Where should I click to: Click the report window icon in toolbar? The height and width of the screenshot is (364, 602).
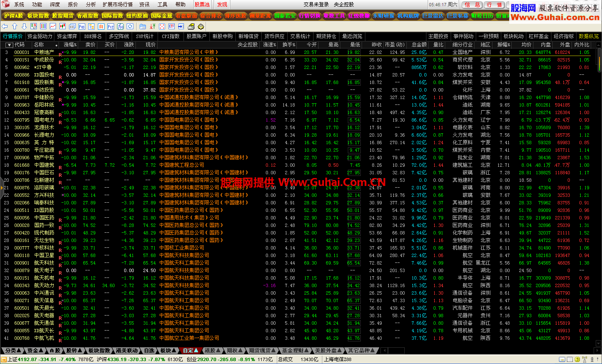[x=72, y=26]
